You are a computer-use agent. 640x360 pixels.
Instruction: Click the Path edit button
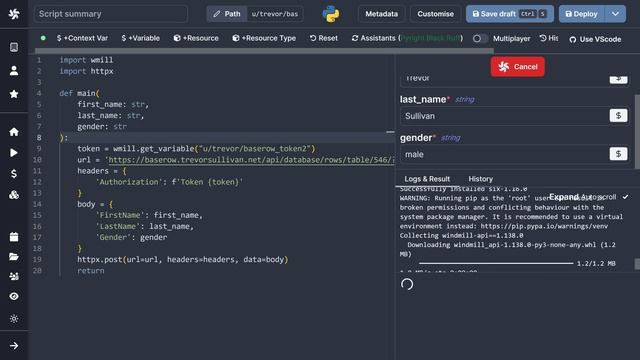pos(227,14)
